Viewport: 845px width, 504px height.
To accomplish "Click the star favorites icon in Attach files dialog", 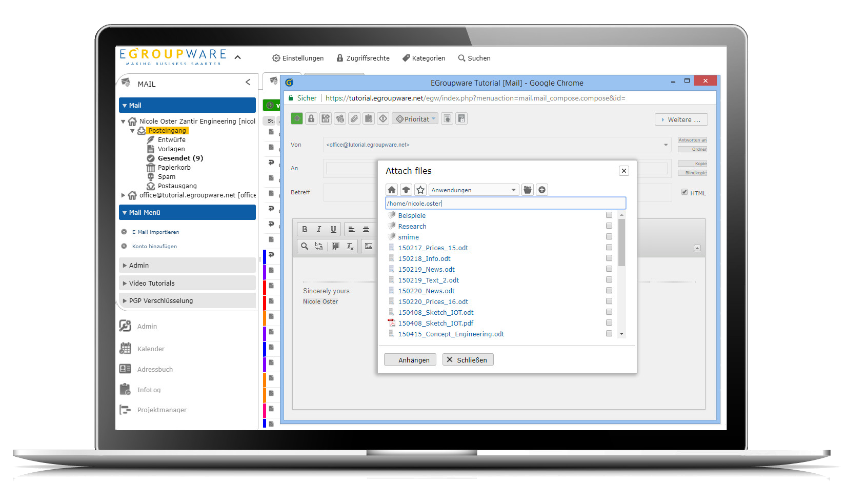I will coord(420,189).
